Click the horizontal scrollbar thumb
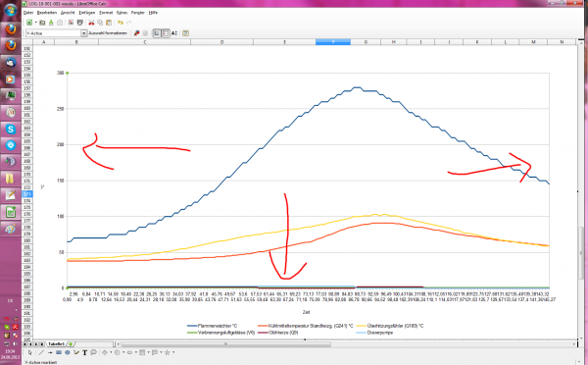 [226, 344]
